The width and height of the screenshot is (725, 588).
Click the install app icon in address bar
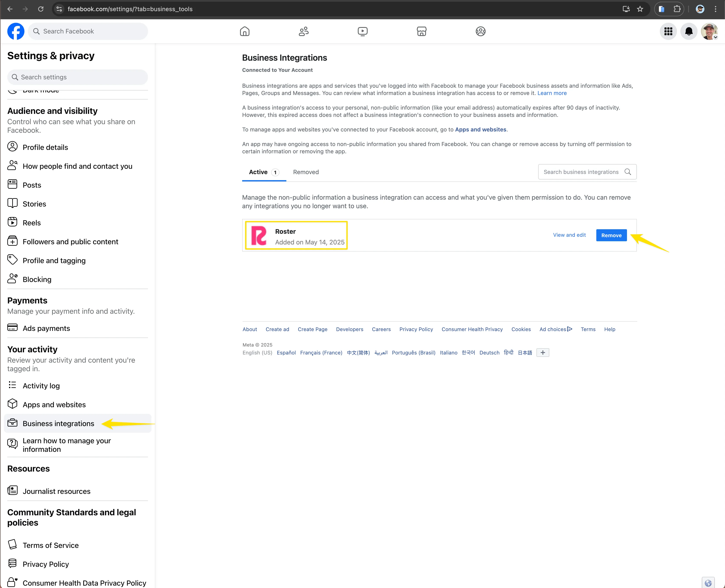(626, 9)
